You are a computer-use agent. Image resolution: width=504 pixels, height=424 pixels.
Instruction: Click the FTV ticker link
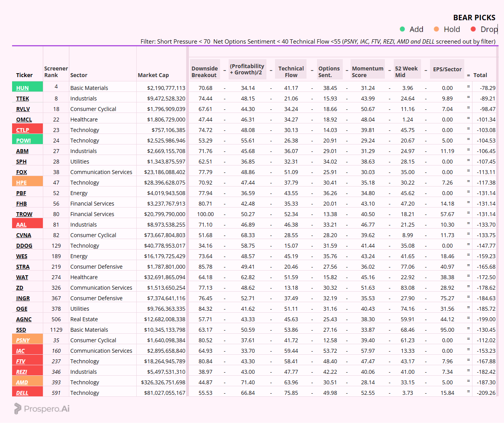pos(21,361)
